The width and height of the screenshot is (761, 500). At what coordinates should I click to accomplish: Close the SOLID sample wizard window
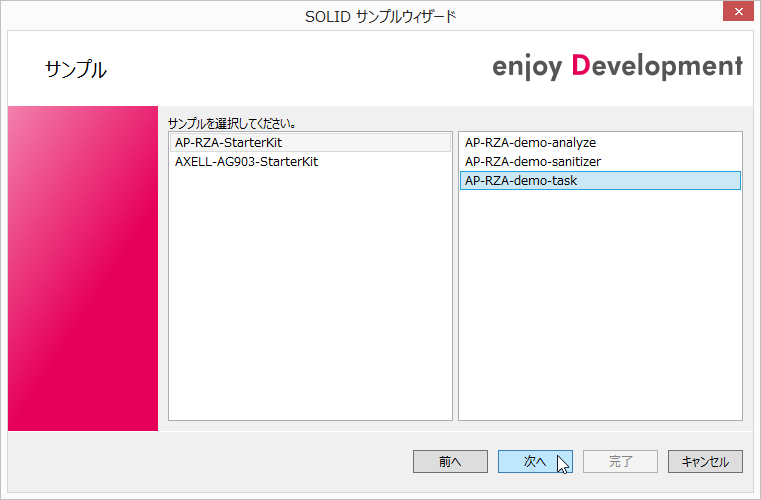(x=736, y=11)
